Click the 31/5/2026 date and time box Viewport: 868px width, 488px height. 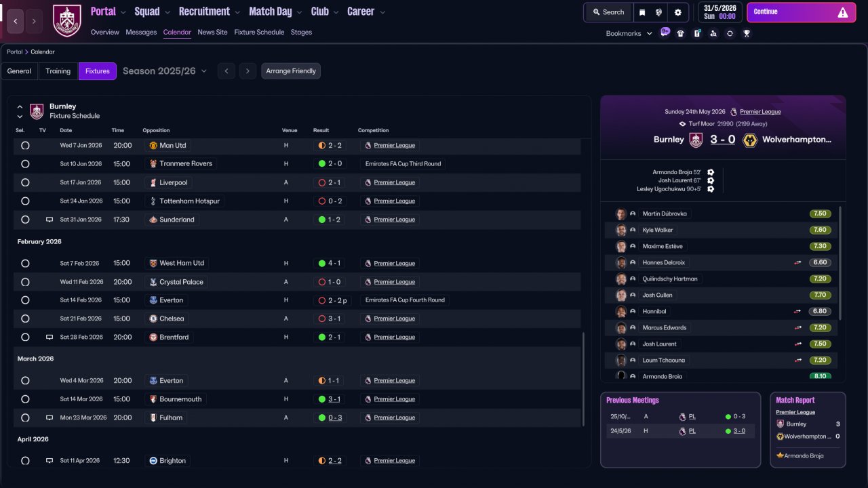(719, 12)
